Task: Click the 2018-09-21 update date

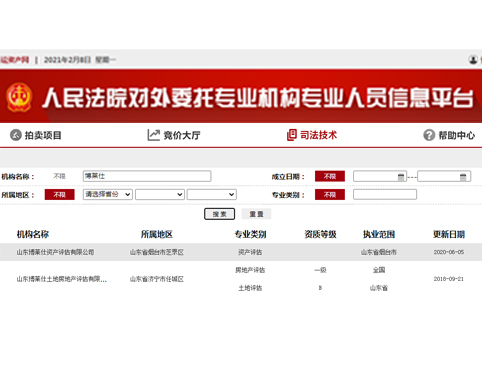Action: pyautogui.click(x=449, y=279)
